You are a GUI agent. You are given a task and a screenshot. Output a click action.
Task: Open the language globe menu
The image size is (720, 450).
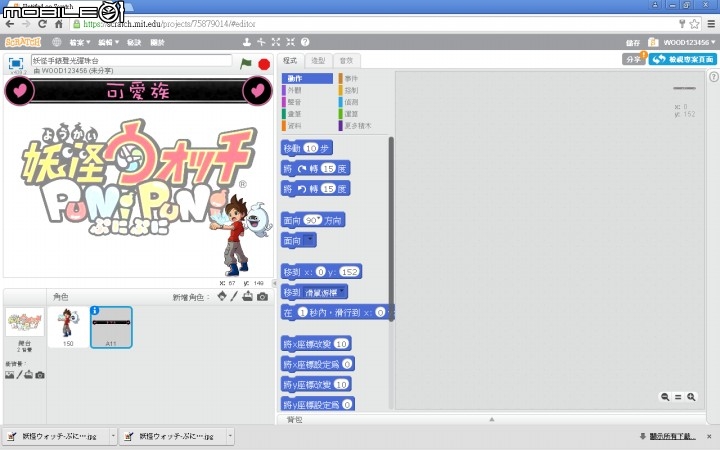[x=56, y=42]
